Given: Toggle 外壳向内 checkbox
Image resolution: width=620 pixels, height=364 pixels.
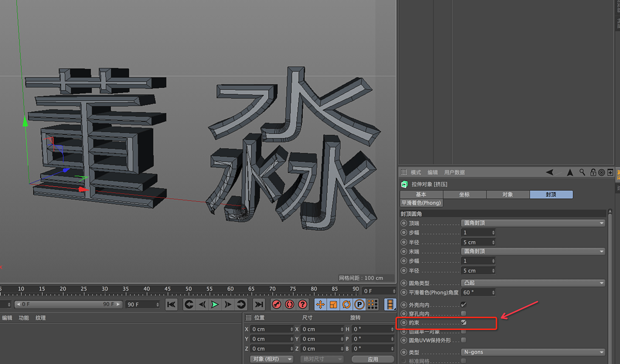Looking at the screenshot, I should tap(463, 305).
